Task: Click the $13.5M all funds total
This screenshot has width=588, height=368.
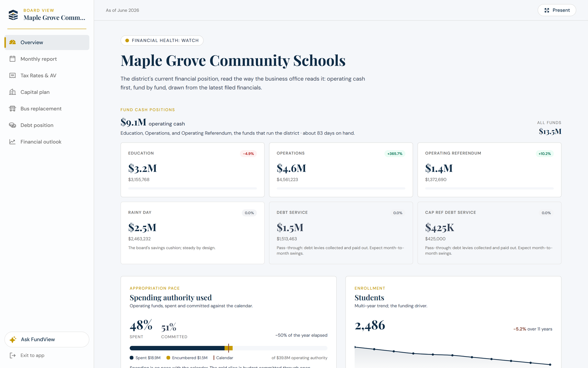Action: [550, 132]
